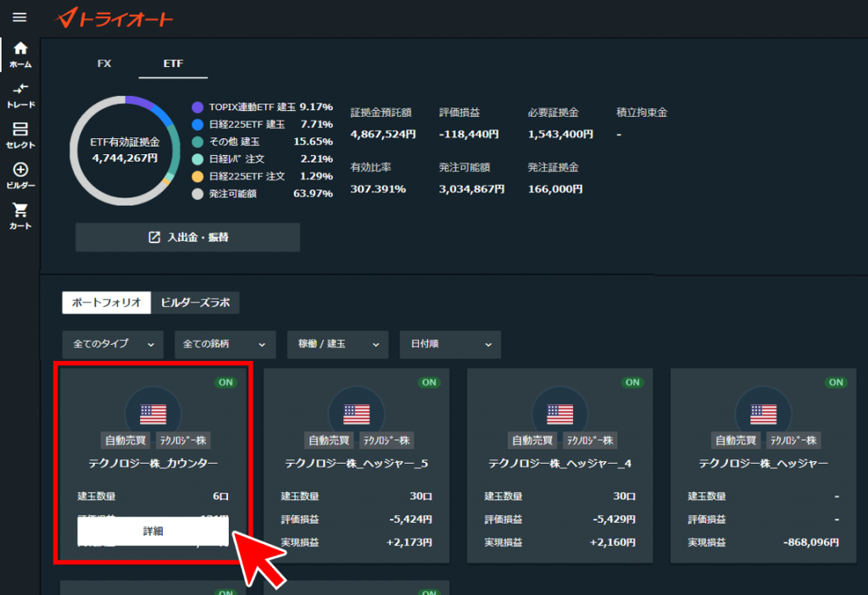
Task: Click その他 建玉 teal legend dot
Action: (x=197, y=142)
